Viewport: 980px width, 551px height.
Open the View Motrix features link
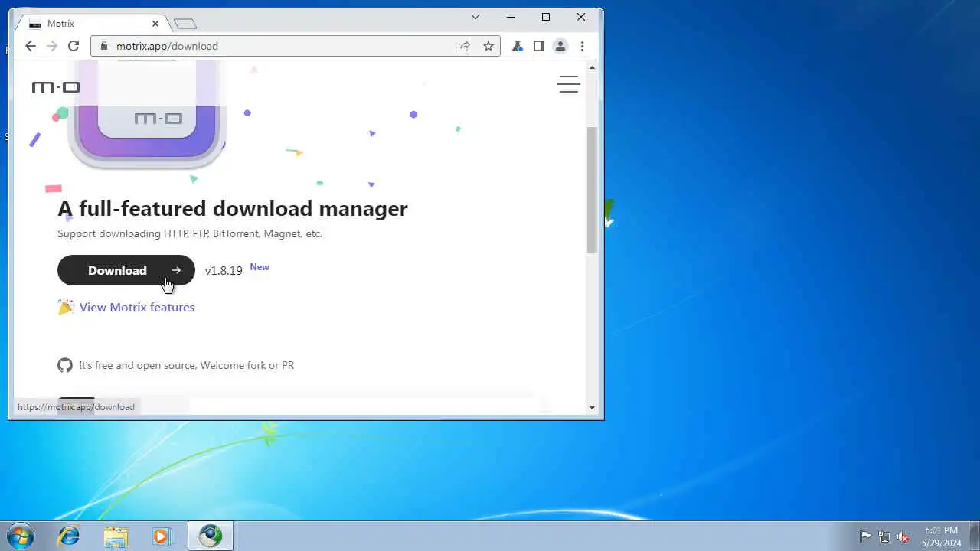coord(137,307)
